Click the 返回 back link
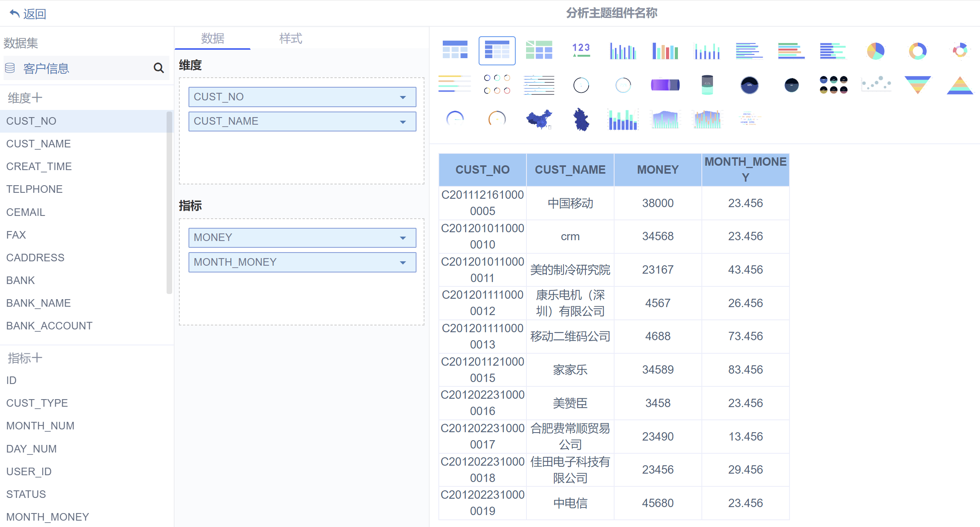980x527 pixels. click(28, 14)
